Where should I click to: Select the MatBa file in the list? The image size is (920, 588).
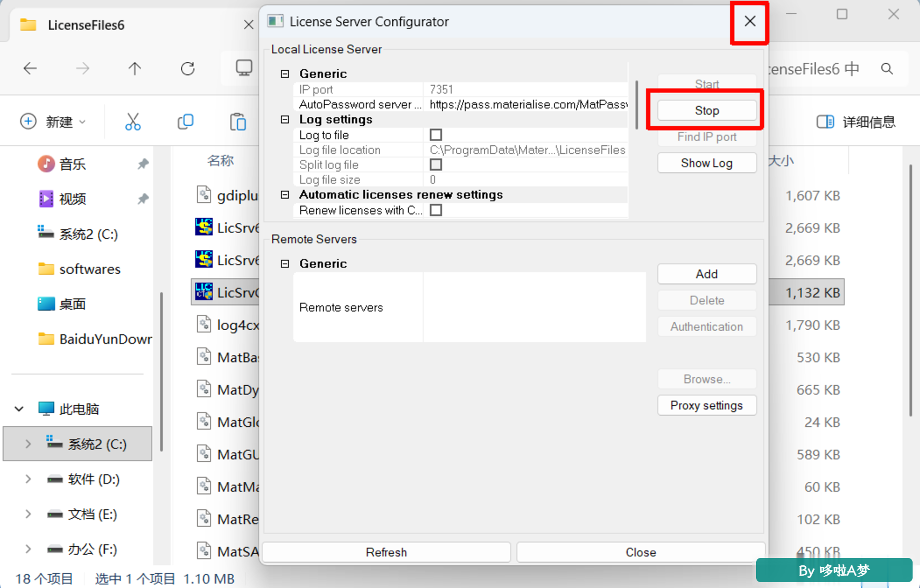[227, 357]
